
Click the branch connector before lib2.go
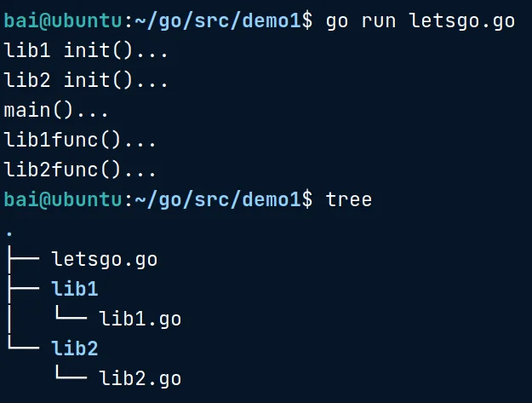(69, 377)
